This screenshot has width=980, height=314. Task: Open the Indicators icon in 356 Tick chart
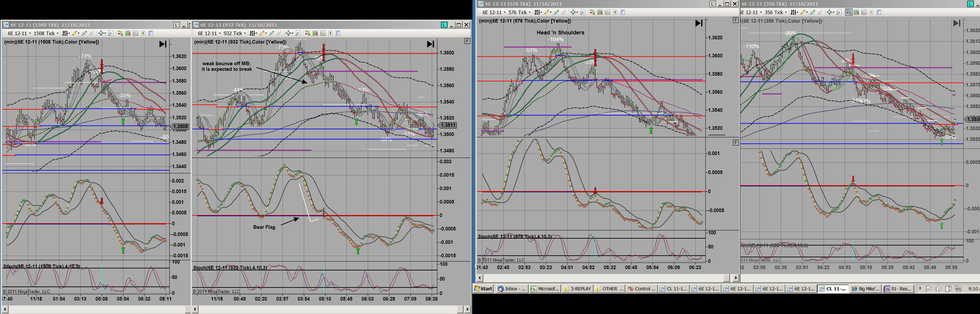(x=864, y=12)
